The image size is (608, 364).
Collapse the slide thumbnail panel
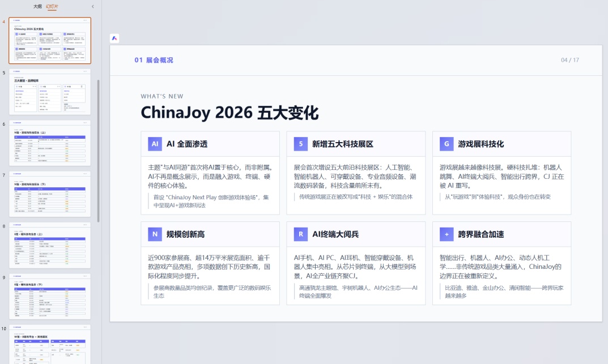93,7
